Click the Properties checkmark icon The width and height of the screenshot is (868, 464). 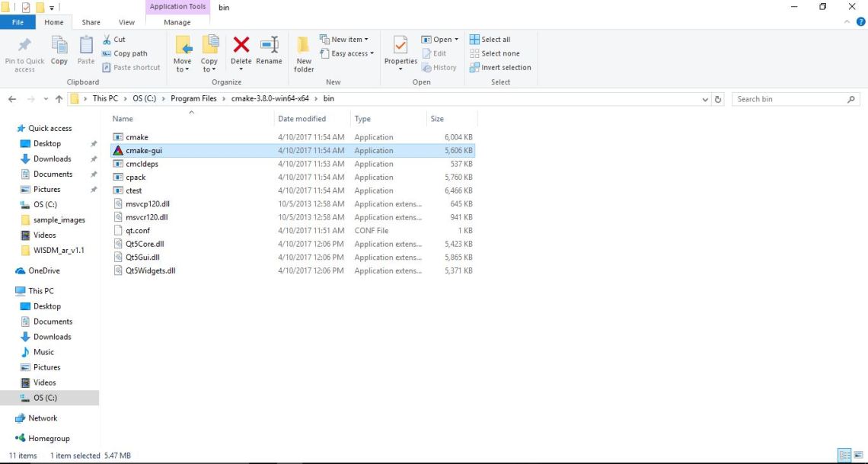click(400, 46)
